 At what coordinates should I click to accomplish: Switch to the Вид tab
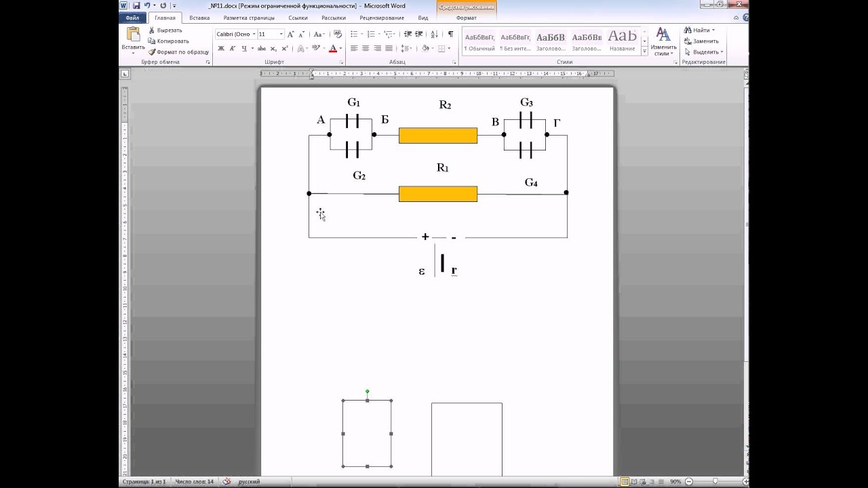(x=423, y=18)
